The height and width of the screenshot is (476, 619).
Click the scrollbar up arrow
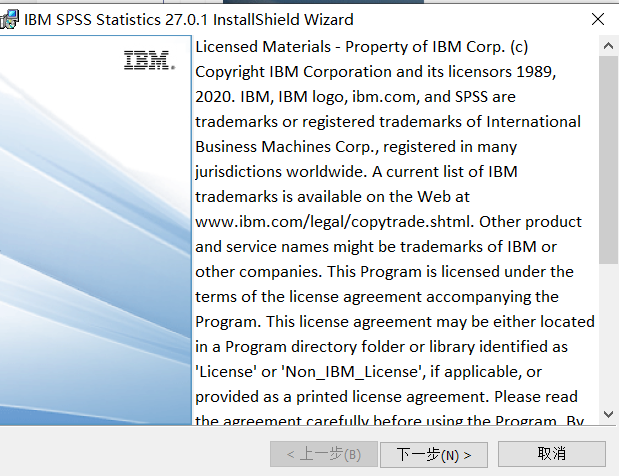click(608, 46)
